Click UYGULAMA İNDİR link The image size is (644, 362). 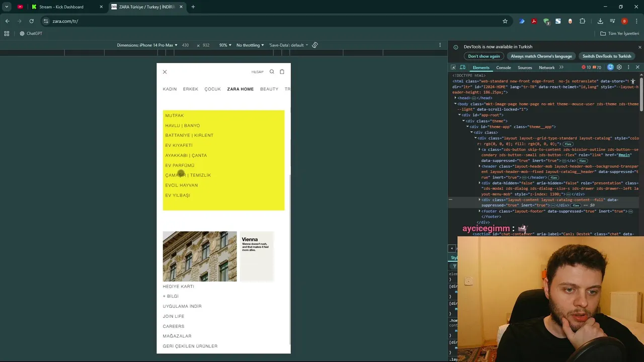(182, 306)
